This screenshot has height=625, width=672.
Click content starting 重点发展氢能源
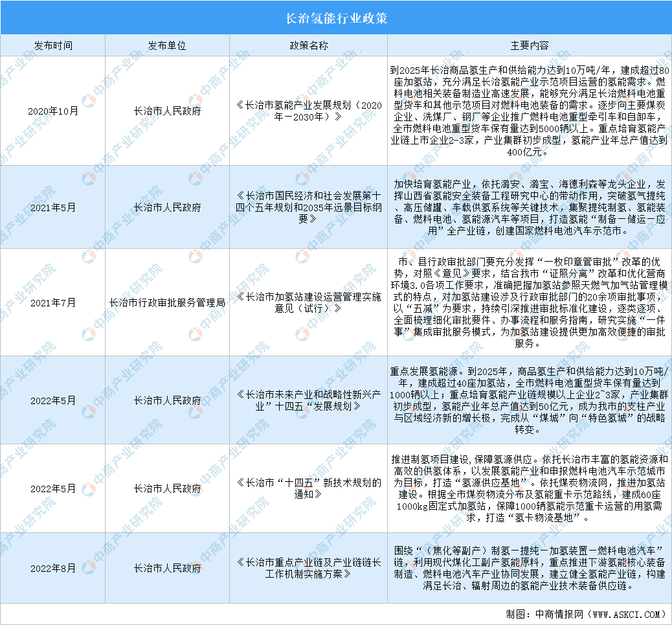click(x=530, y=400)
